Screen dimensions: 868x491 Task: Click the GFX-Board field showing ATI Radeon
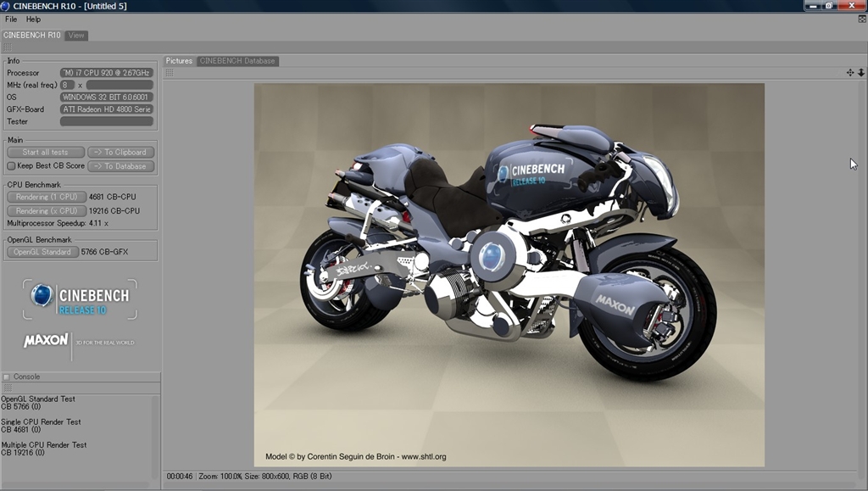point(106,109)
